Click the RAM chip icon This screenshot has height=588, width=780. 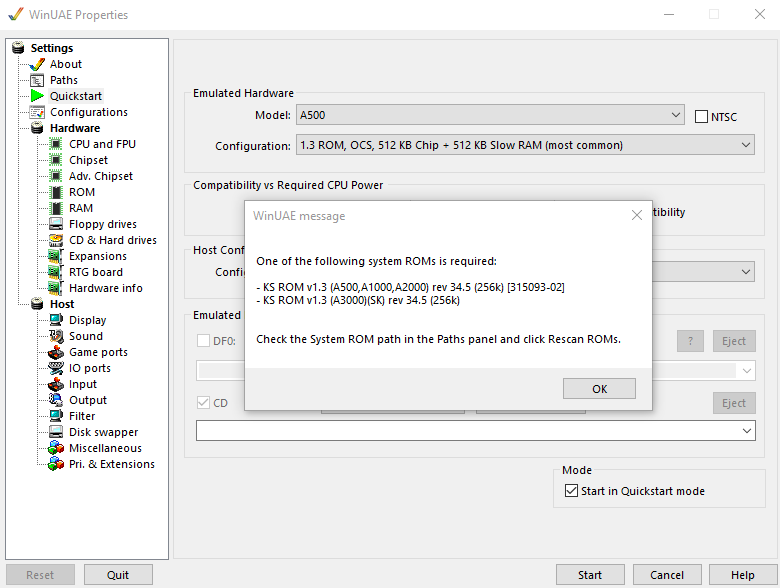57,208
